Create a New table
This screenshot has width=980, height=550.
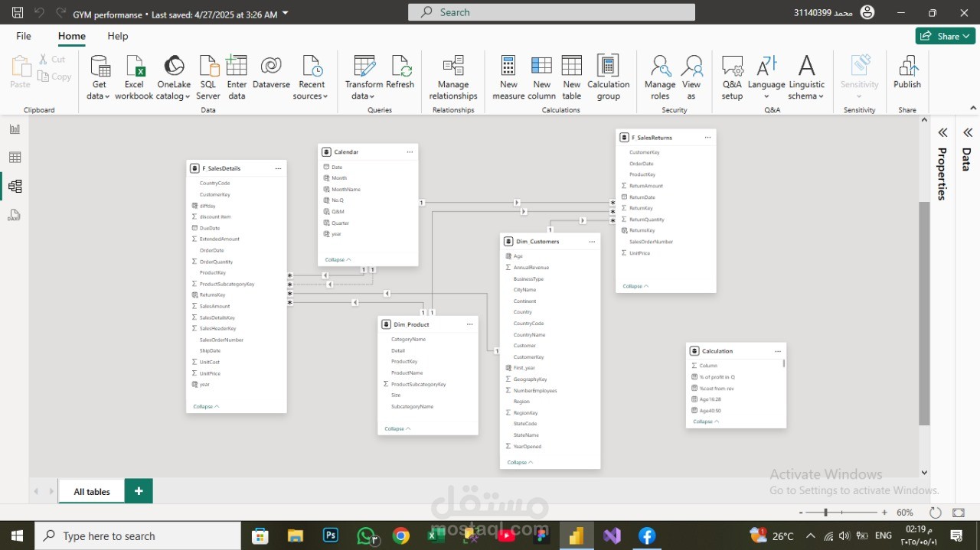tap(571, 77)
